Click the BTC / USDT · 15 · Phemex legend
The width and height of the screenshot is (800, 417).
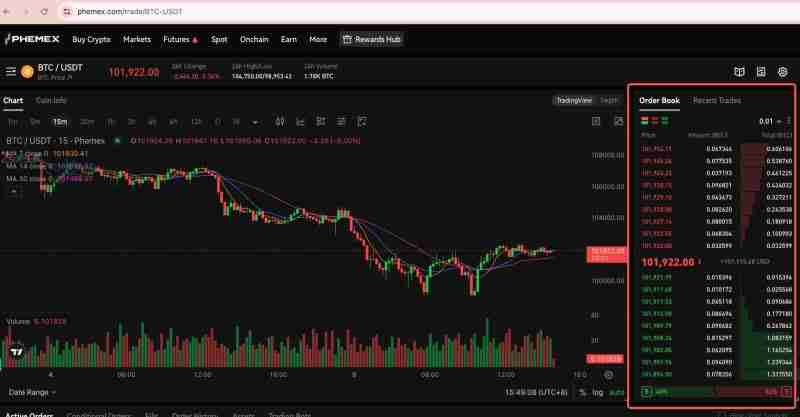coord(56,140)
